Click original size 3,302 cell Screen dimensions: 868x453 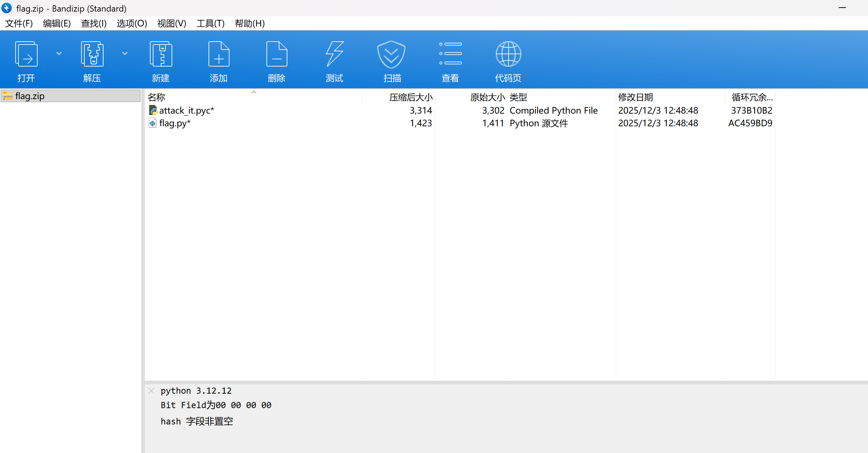pos(493,110)
